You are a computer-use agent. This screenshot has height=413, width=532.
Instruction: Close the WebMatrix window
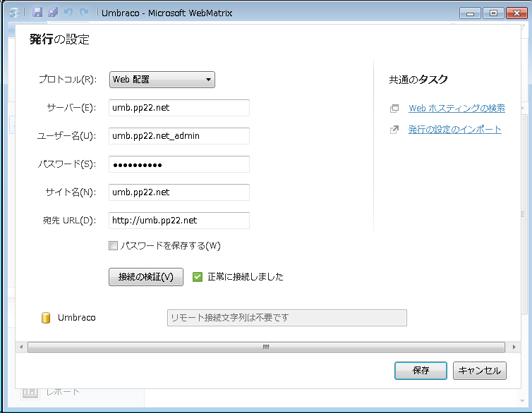[x=516, y=13]
